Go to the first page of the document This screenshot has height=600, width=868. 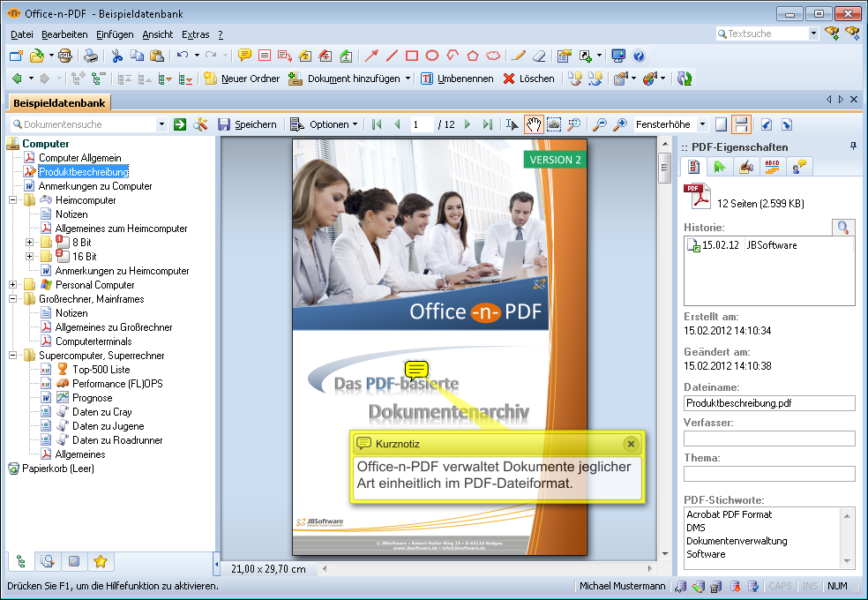377,124
